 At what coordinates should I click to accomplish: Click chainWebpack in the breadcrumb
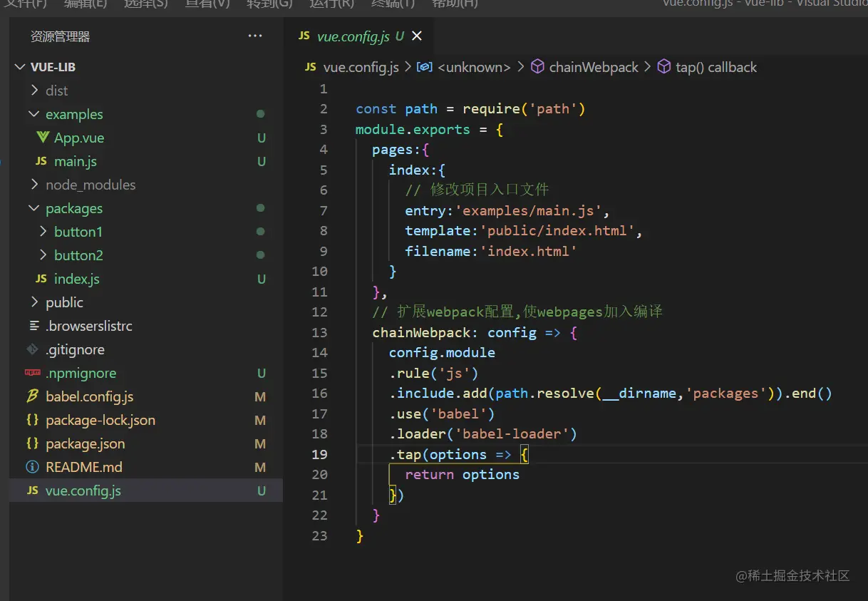coord(594,67)
